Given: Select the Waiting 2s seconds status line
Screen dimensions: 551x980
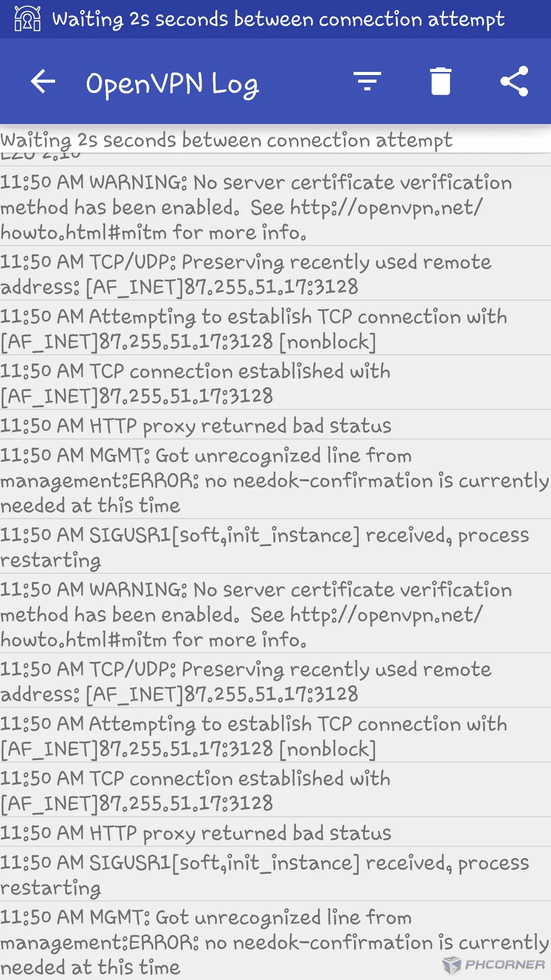Looking at the screenshot, I should click(x=227, y=140).
